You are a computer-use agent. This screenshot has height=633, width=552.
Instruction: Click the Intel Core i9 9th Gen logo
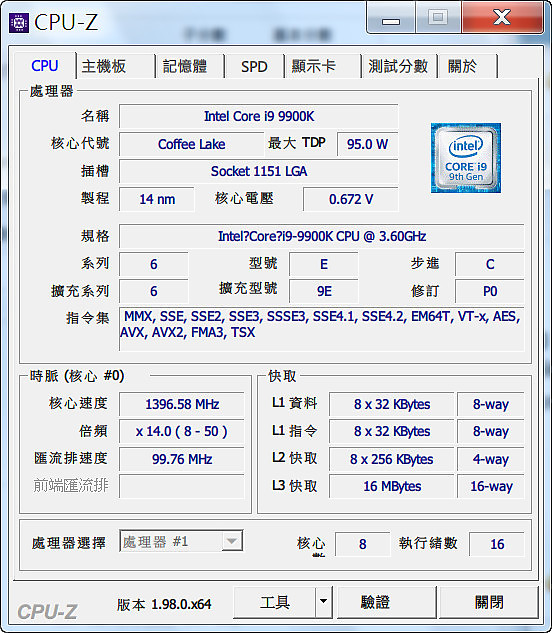pos(466,158)
